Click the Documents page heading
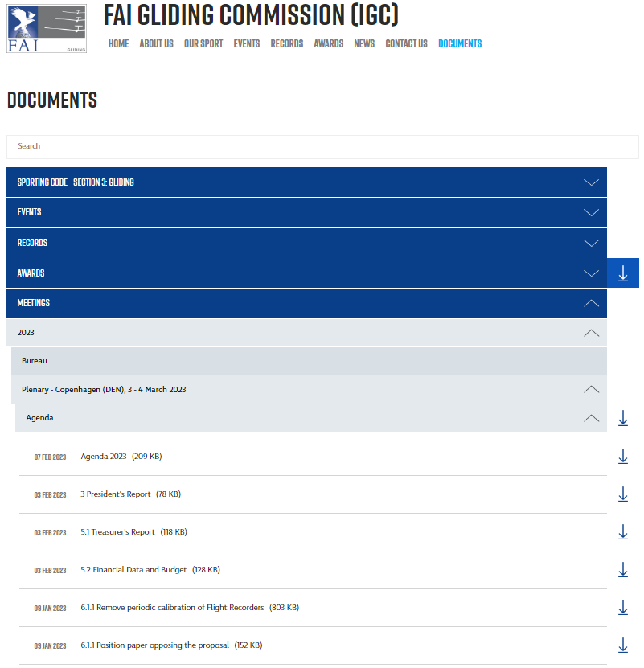This screenshot has width=644, height=668. [x=52, y=100]
